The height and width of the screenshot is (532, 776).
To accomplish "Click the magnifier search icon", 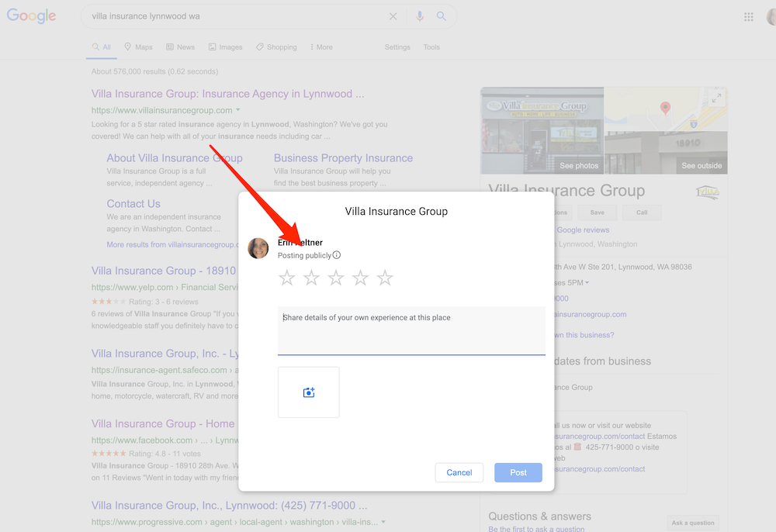I will click(441, 16).
